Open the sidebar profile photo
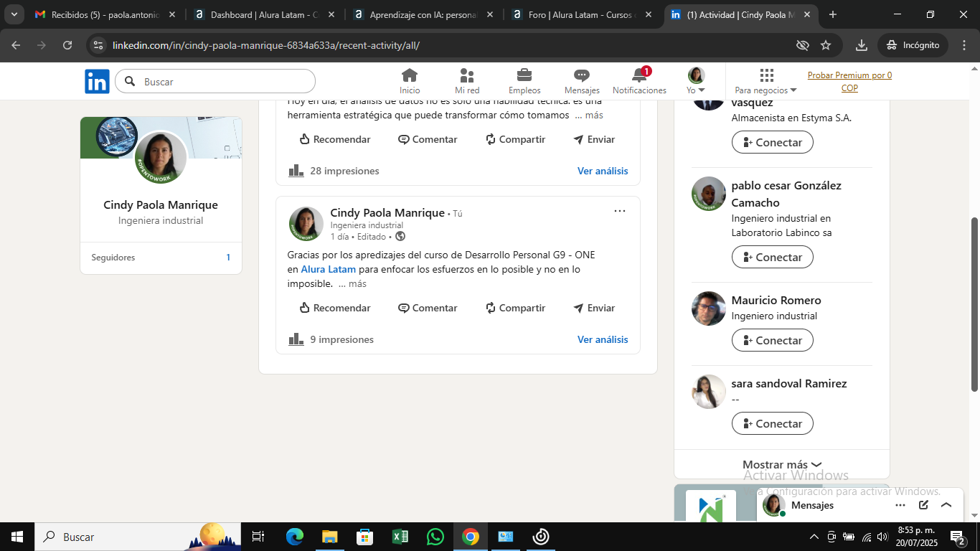 click(161, 158)
